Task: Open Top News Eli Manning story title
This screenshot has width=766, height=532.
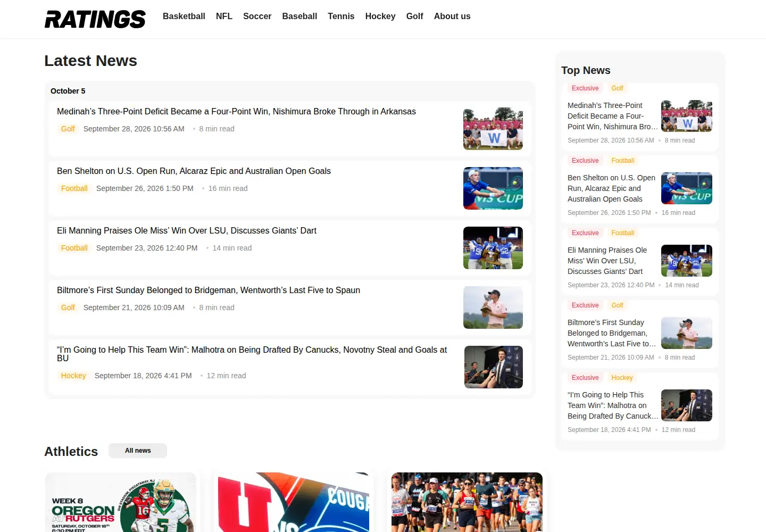Action: click(607, 261)
